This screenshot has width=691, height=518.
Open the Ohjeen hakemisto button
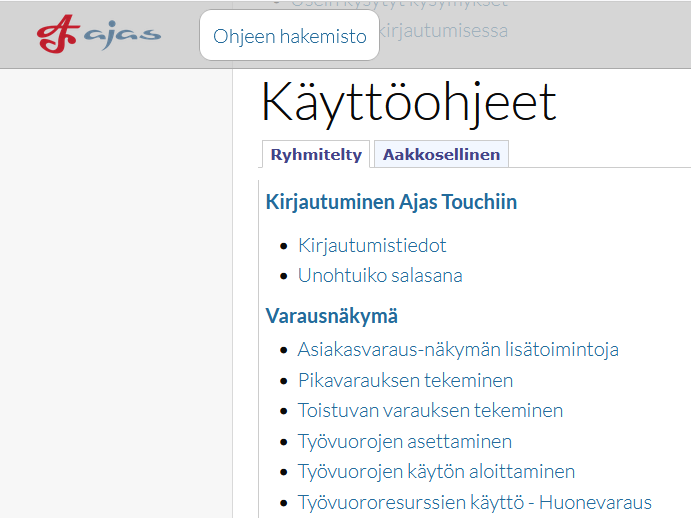click(x=290, y=35)
